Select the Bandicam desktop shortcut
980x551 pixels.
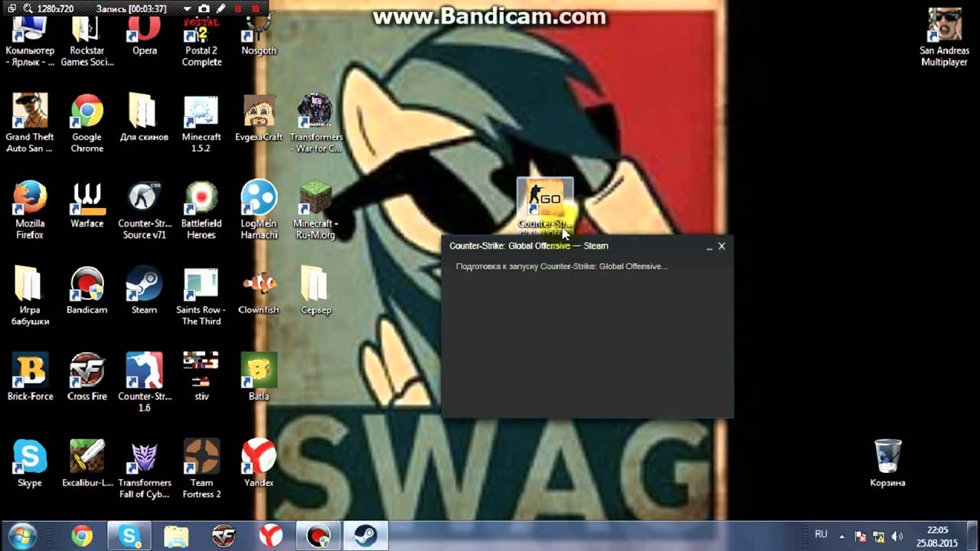[x=87, y=291]
